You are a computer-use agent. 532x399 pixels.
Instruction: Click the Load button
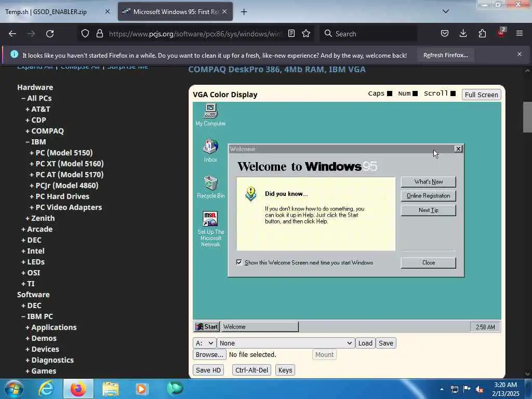click(365, 343)
